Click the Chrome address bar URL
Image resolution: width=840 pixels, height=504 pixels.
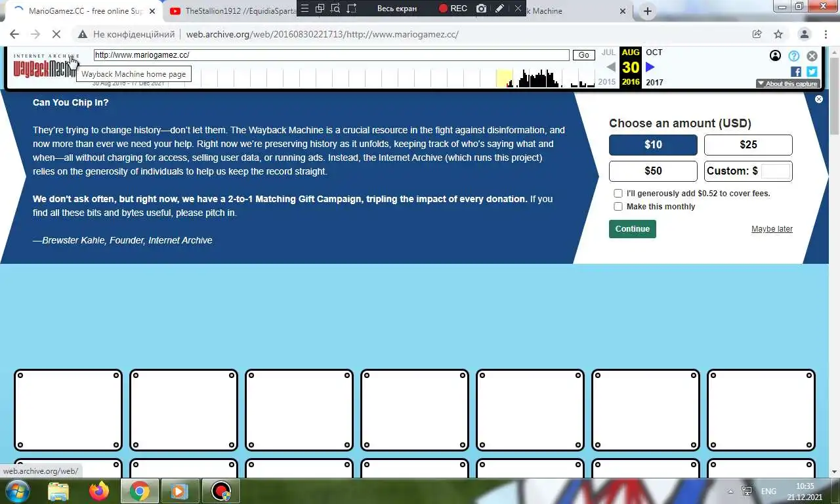322,34
